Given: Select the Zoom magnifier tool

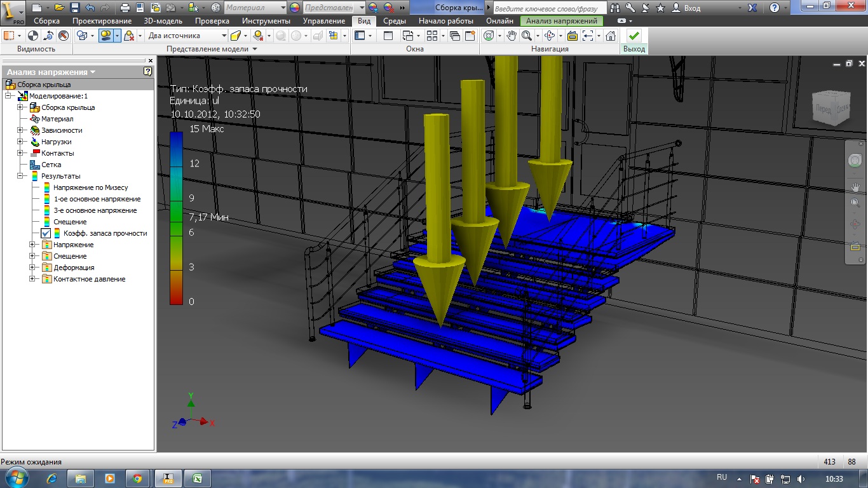Looking at the screenshot, I should click(x=526, y=36).
